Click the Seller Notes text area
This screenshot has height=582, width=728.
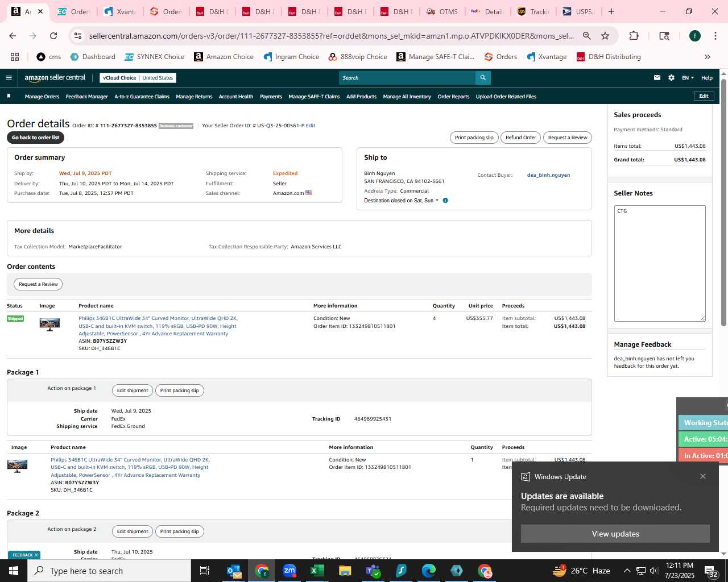tap(660, 264)
